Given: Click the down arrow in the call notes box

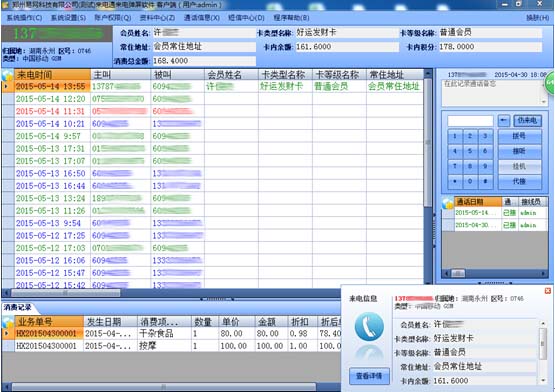Looking at the screenshot, I should pos(544,102).
